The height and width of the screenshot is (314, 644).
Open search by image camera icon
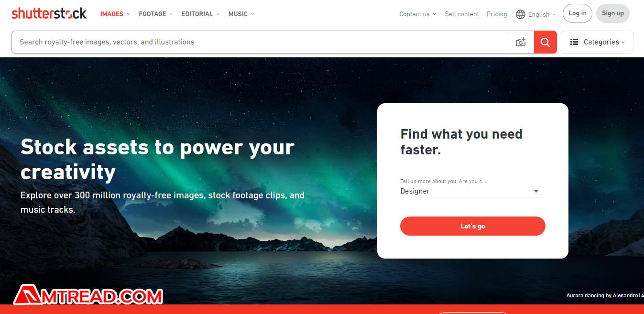click(521, 42)
